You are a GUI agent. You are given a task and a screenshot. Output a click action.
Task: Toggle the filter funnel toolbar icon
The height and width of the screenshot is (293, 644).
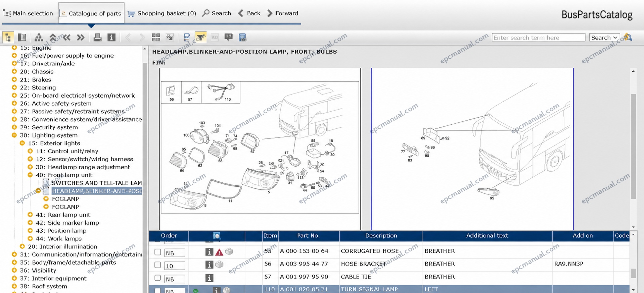(x=200, y=38)
